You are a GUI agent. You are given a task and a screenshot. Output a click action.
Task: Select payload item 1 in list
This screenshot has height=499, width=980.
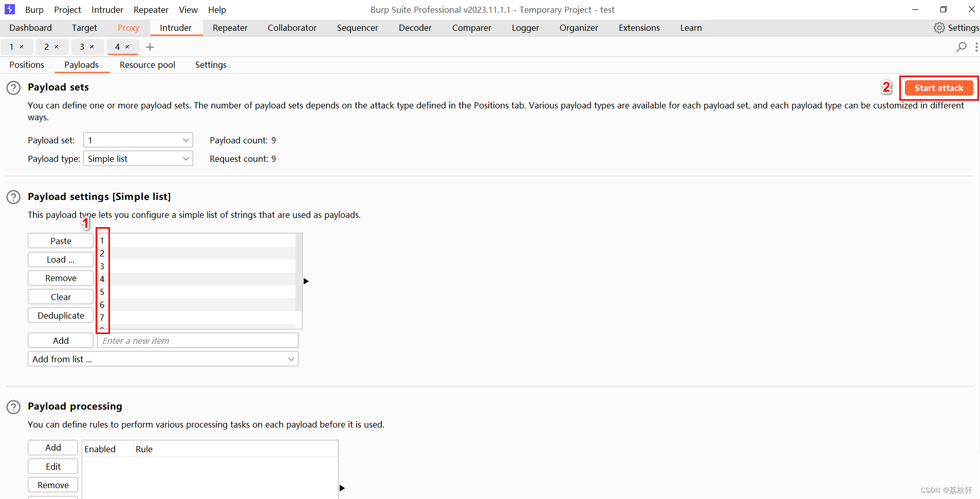(x=196, y=241)
